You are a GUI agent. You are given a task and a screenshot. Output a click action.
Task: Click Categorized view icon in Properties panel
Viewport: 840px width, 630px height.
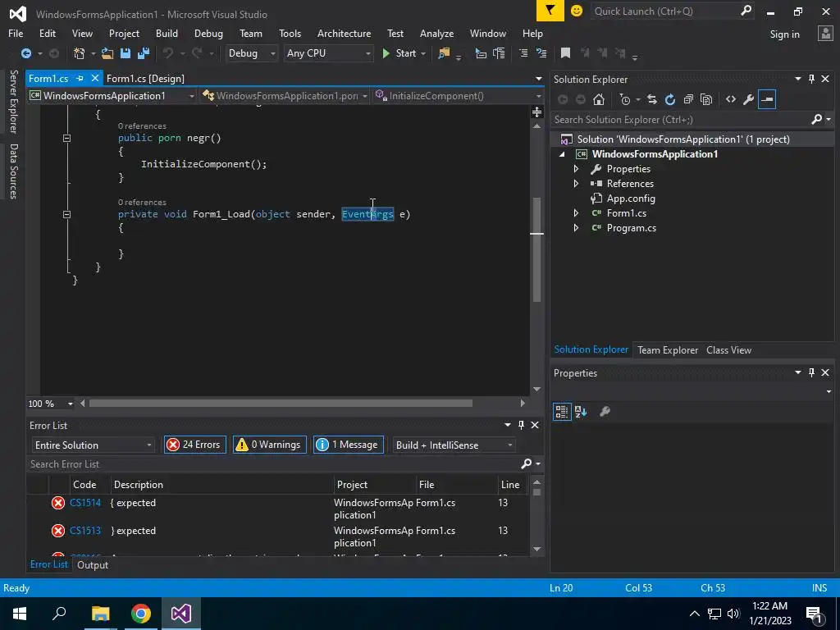click(x=562, y=412)
